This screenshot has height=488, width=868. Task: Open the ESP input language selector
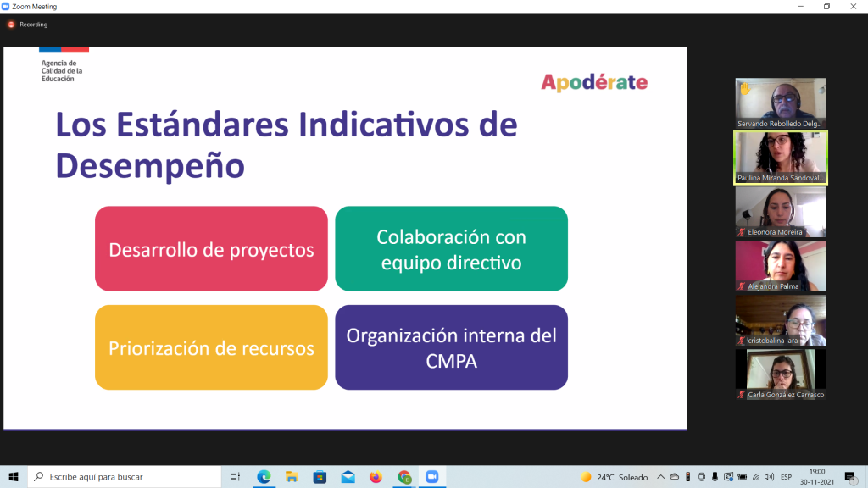point(787,477)
